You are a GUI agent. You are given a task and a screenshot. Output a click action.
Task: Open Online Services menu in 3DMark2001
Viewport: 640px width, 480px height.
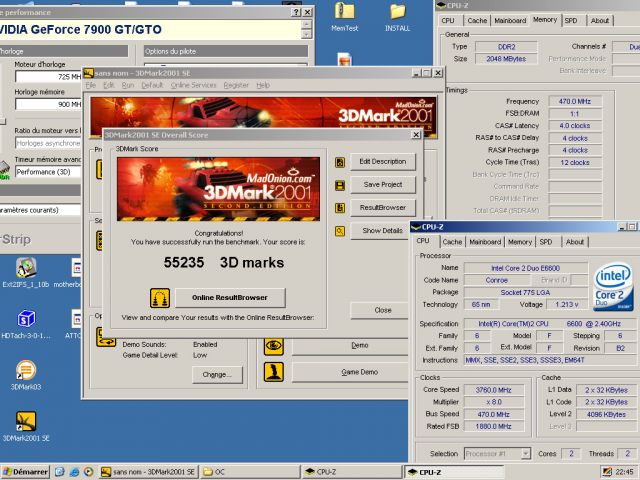tap(193, 85)
